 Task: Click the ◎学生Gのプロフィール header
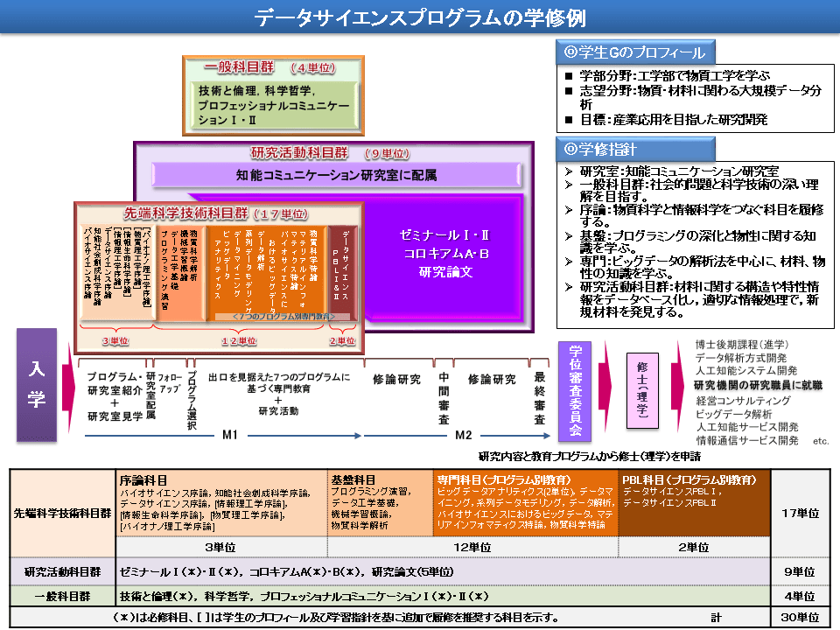coord(635,52)
